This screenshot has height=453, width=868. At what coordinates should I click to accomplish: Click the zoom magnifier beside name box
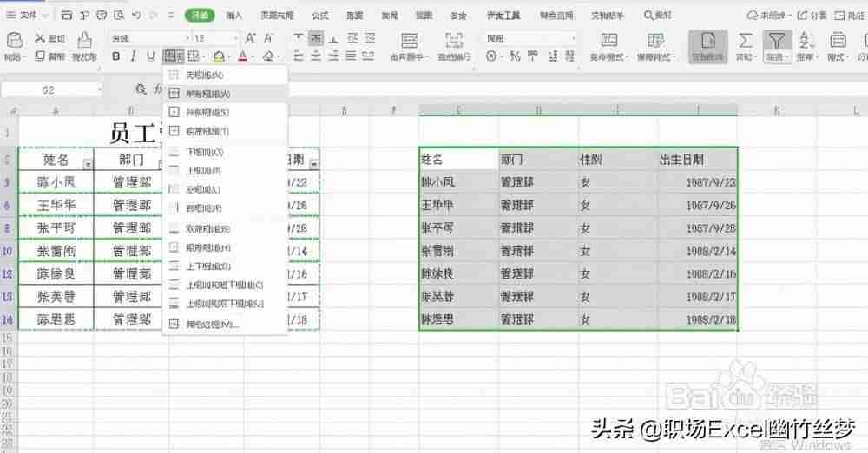click(x=141, y=89)
